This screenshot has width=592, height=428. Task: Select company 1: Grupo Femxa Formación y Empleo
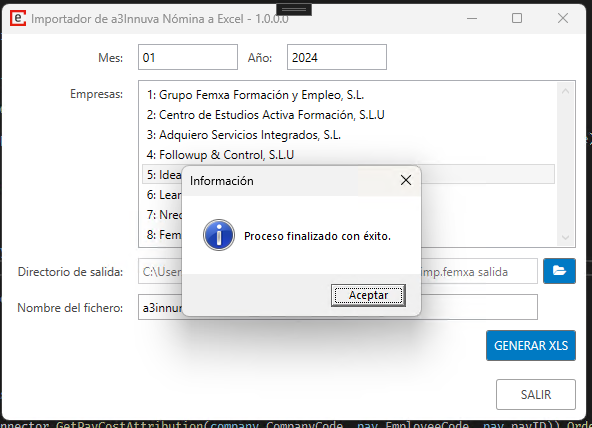348,95
